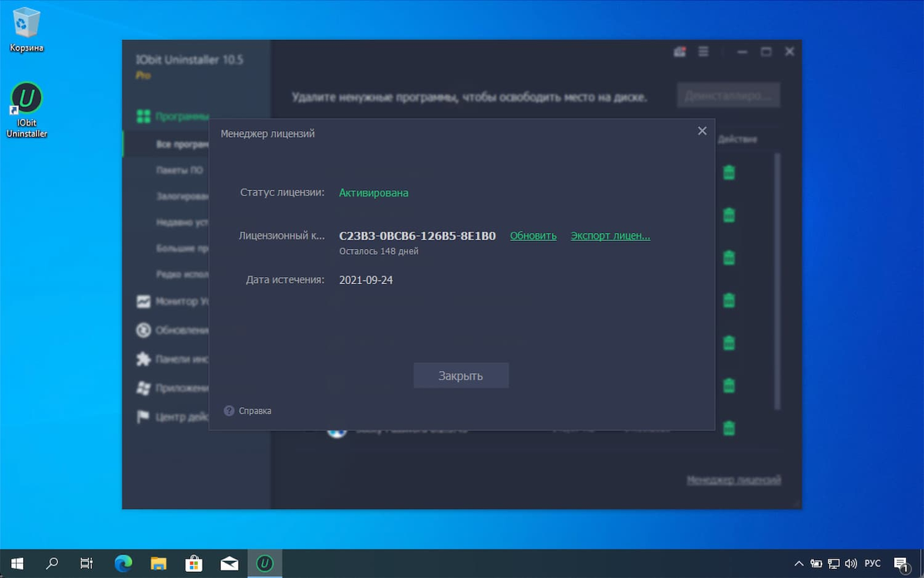Image resolution: width=924 pixels, height=578 pixels.
Task: Open notification center icon
Action: pos(902,563)
